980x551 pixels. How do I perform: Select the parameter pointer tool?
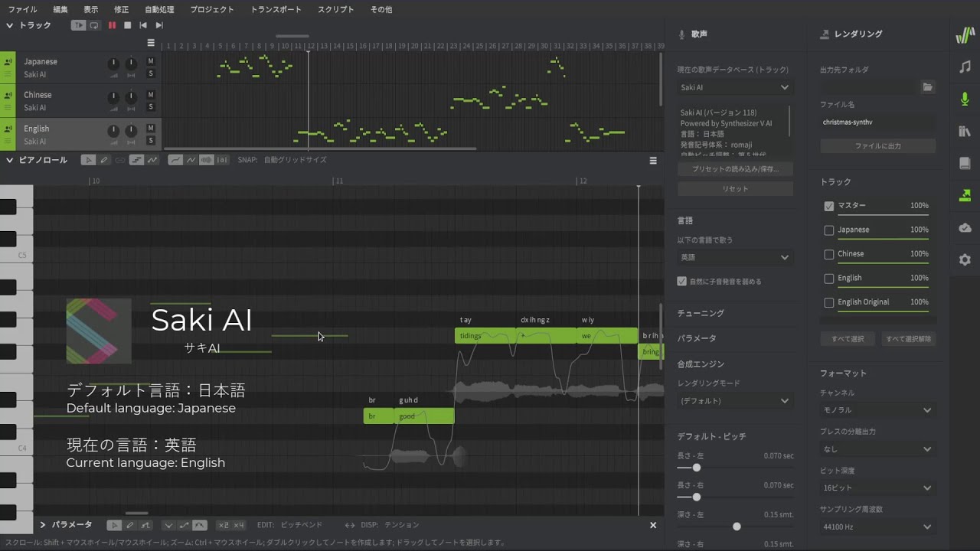[114, 525]
